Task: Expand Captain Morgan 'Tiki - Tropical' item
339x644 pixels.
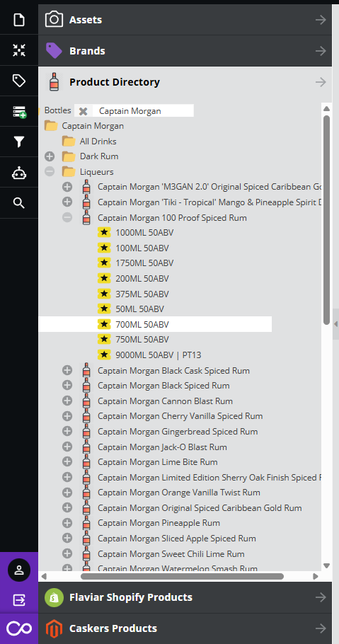Action: (x=67, y=202)
